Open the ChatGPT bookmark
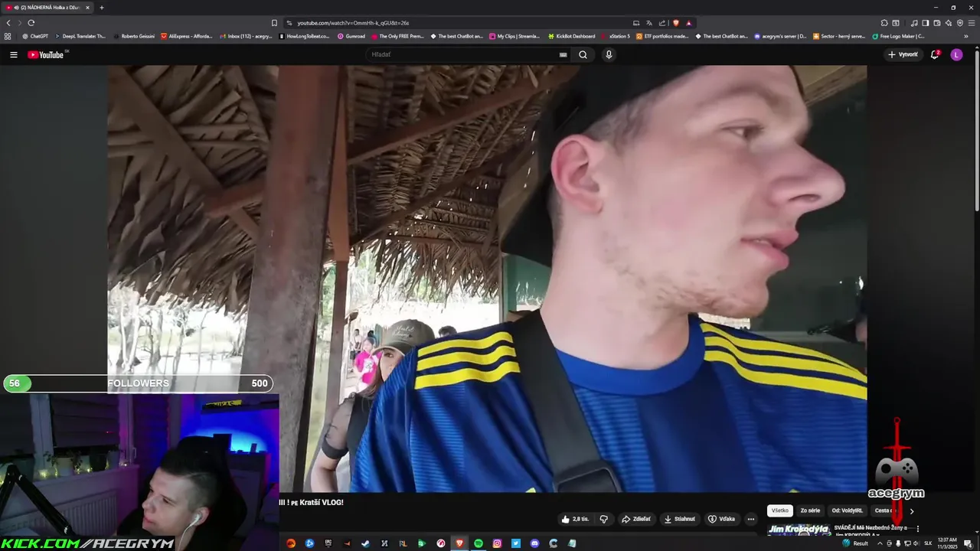 (x=35, y=36)
